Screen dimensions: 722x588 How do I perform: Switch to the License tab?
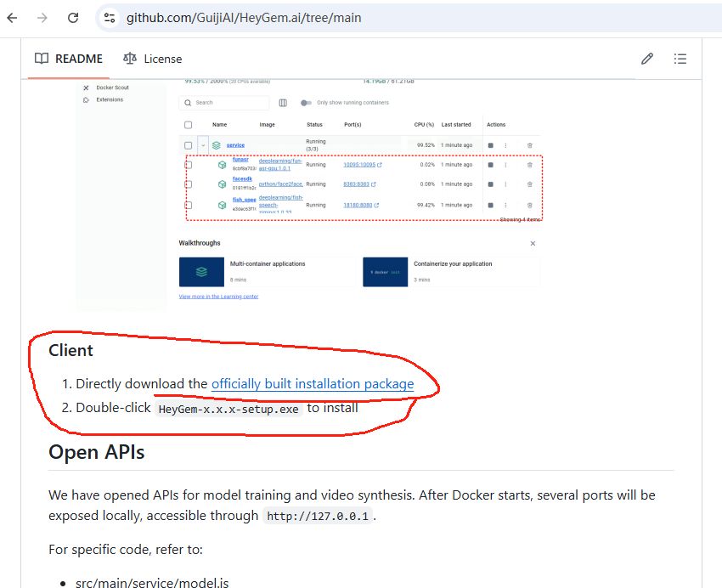pos(152,59)
